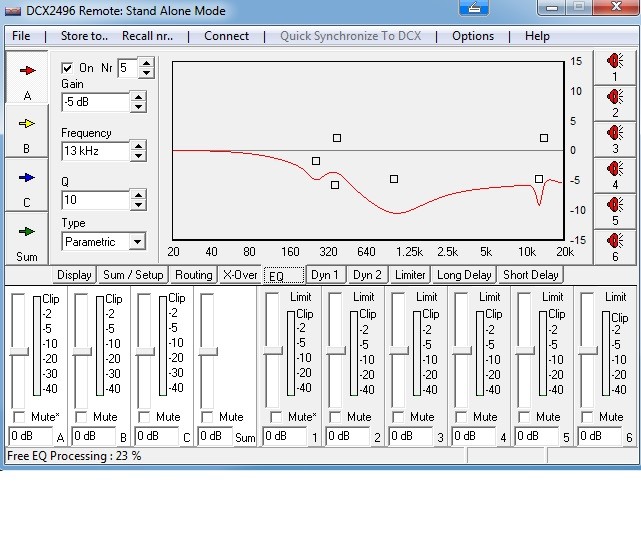This screenshot has height=558, width=641.
Task: Mute output channel 2
Action: pyautogui.click(x=335, y=417)
